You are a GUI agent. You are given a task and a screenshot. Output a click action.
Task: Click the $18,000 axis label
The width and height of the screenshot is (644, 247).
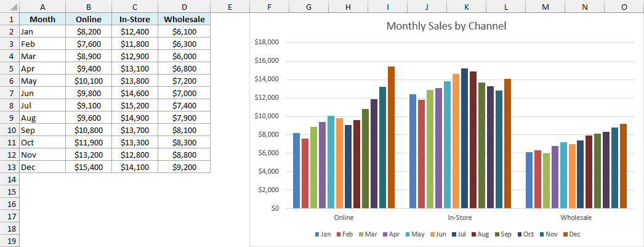coord(267,43)
